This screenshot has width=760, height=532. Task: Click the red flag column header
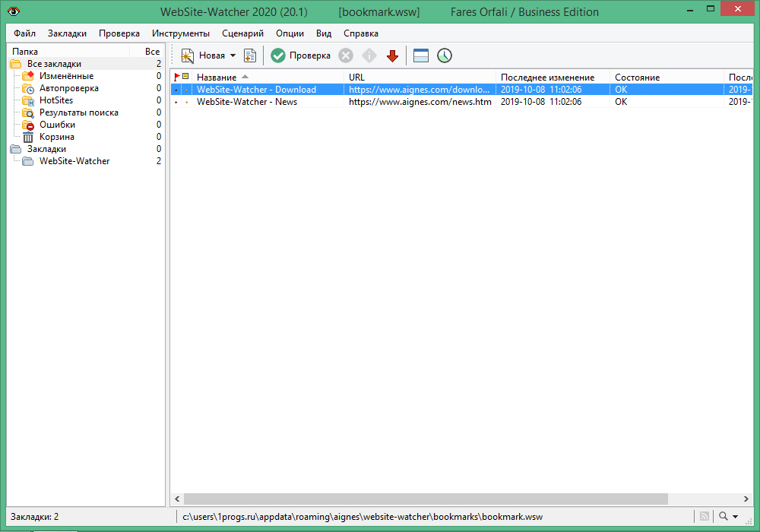[x=177, y=78]
